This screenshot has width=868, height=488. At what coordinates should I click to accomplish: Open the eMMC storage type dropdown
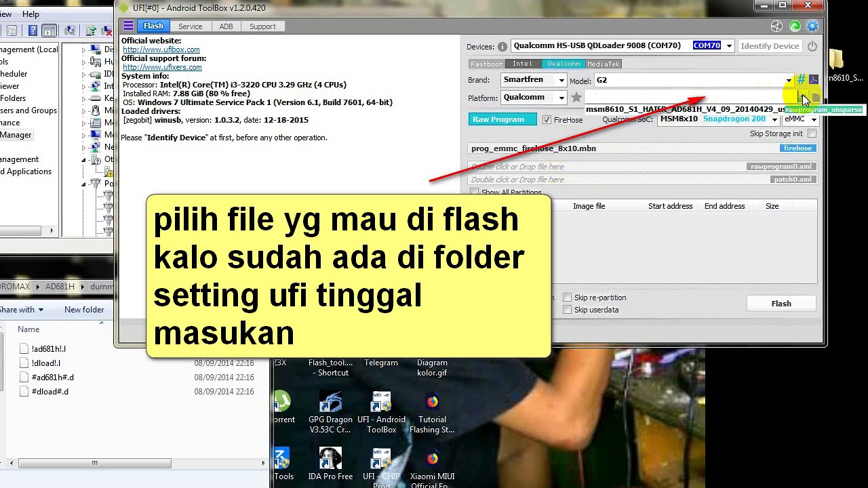814,119
